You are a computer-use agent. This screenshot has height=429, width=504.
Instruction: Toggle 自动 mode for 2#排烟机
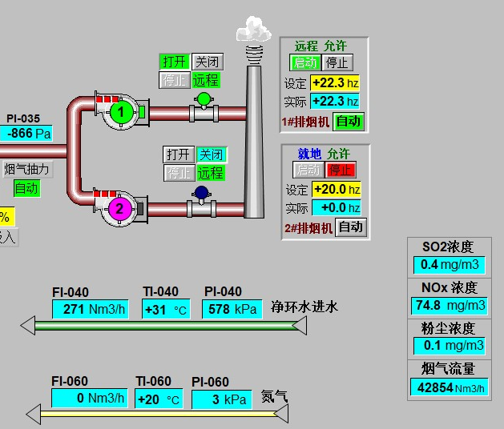350,227
